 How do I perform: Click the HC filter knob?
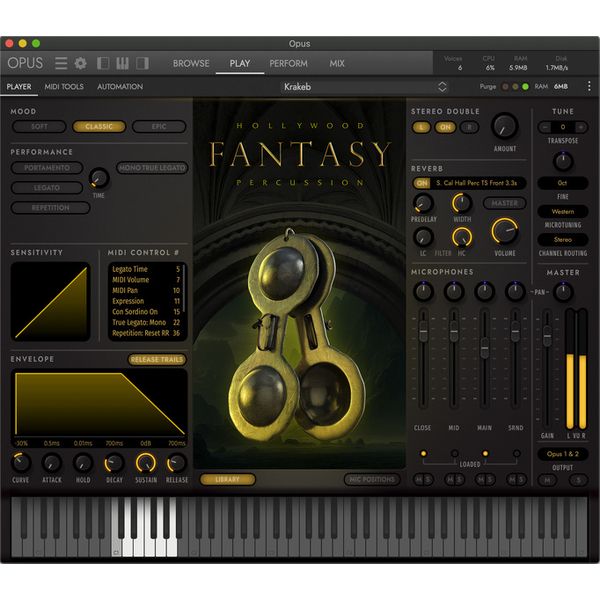(462, 237)
